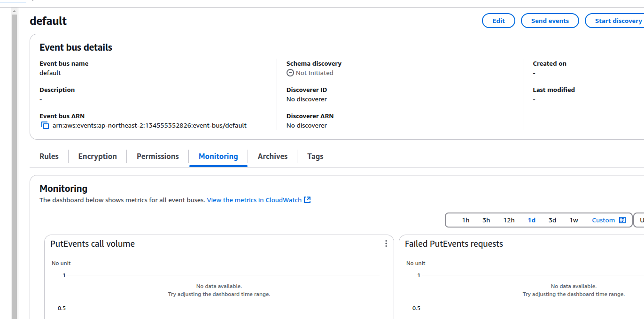This screenshot has width=644, height=319.
Task: Open calendar icon in Custom time range
Action: click(622, 220)
